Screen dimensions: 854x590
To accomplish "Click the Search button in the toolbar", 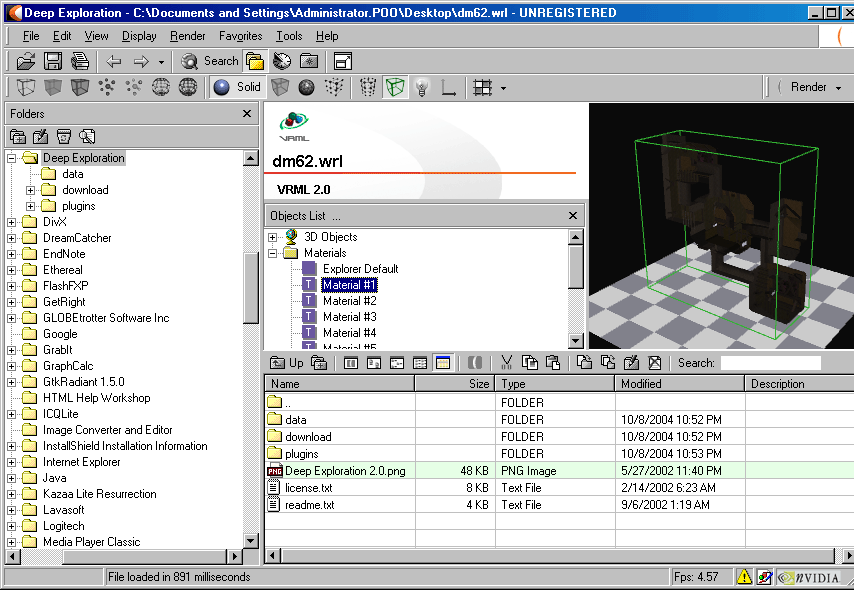I will (210, 61).
